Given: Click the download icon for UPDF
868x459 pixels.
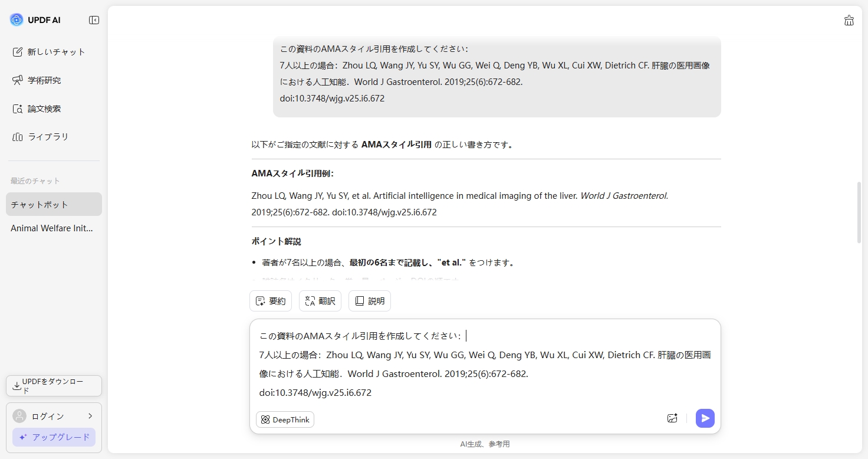Looking at the screenshot, I should (x=17, y=386).
